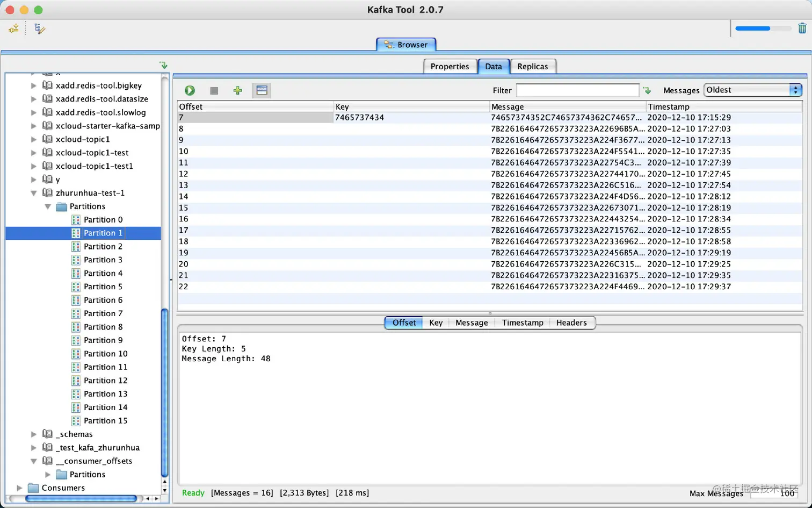Select the xcloud-topic1-test1 topic
Image resolution: width=812 pixels, height=508 pixels.
coord(94,166)
